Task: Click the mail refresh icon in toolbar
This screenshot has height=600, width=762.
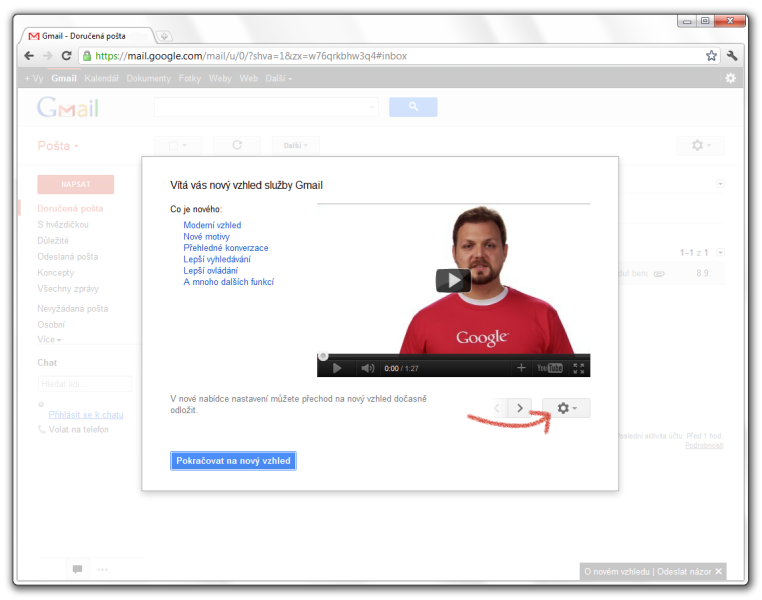Action: pyautogui.click(x=237, y=145)
